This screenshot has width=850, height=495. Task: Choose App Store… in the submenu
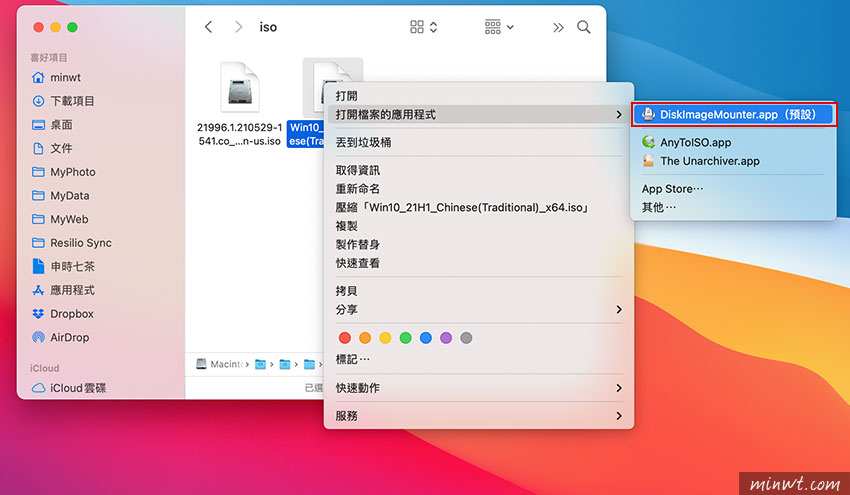(733, 189)
